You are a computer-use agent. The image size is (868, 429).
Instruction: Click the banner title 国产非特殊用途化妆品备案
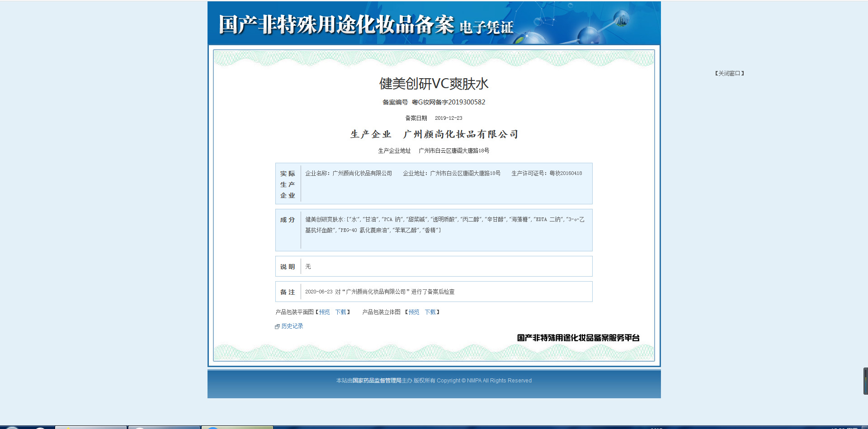click(x=336, y=24)
